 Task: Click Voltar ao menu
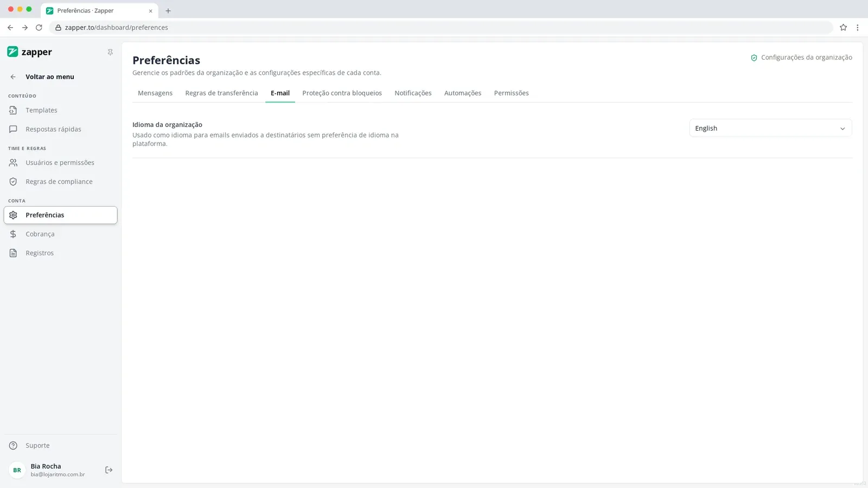point(50,77)
